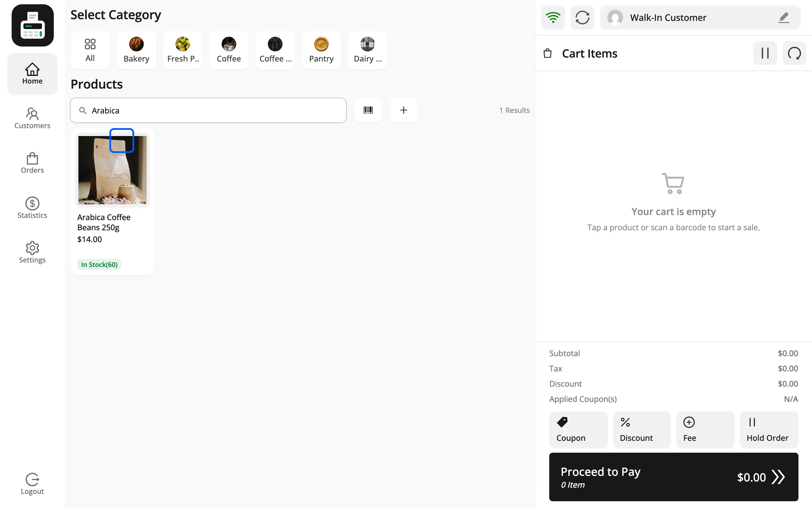The image size is (812, 508).
Task: Click the sync refresh icon
Action: (582, 17)
